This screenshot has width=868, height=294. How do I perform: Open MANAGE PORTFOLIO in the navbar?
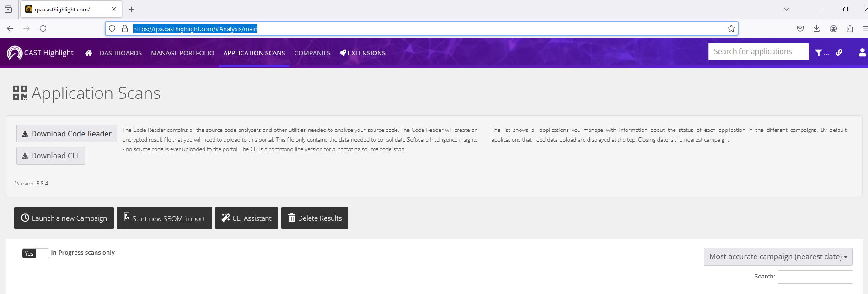(182, 53)
